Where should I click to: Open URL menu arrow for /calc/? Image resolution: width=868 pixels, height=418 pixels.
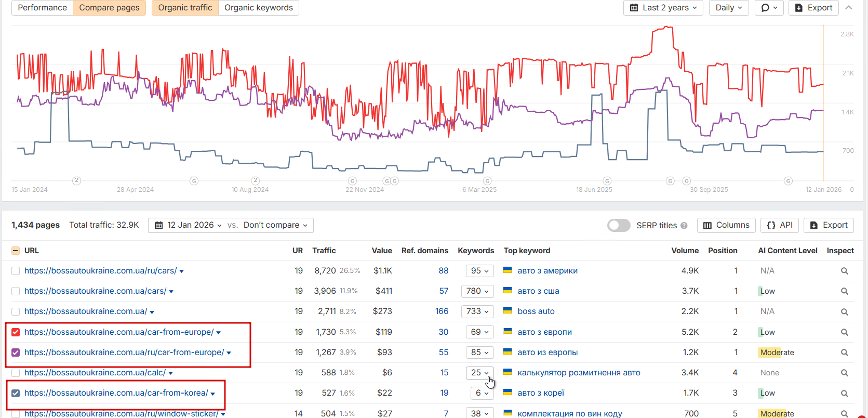170,373
